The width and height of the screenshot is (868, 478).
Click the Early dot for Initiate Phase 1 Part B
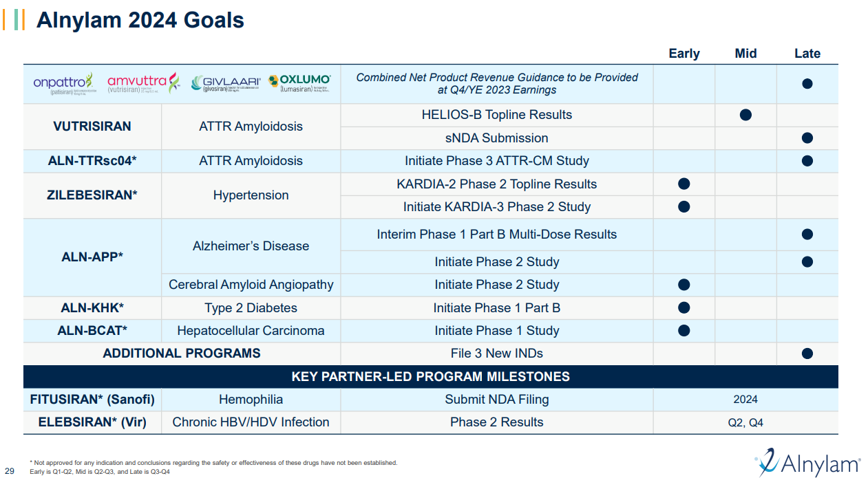point(684,307)
